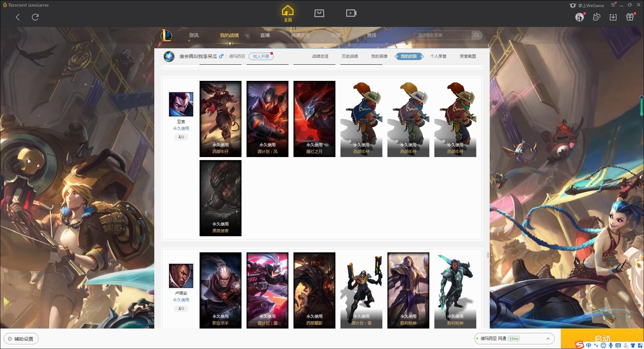This screenshot has width=644, height=349.
Task: Click the Tencent WeGame title logo
Action: click(x=26, y=5)
